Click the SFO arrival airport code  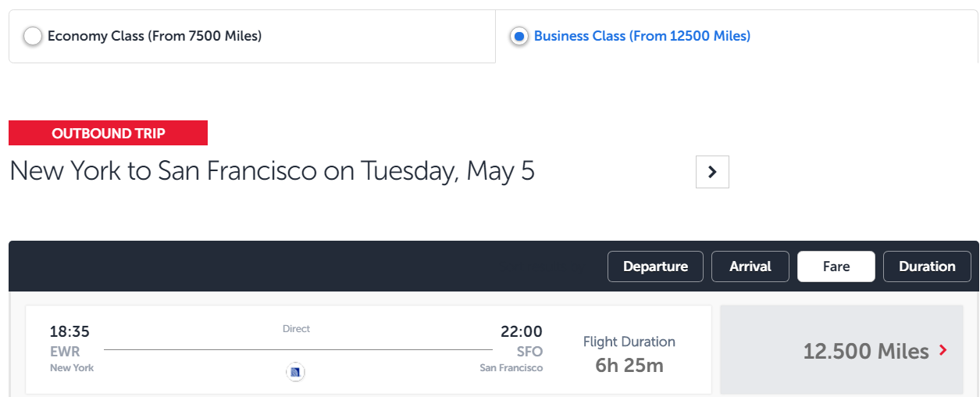click(529, 352)
